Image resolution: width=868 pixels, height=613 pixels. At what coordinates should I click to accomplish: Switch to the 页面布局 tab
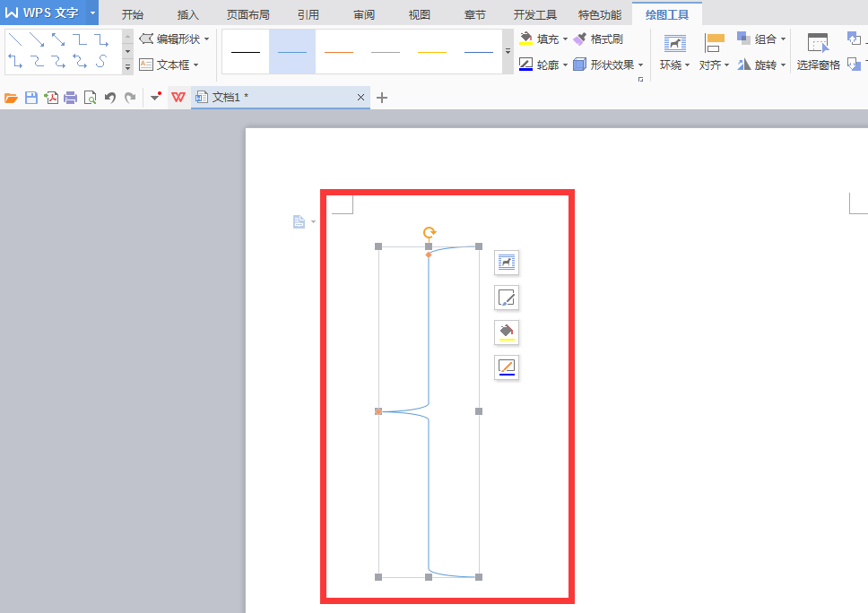point(248,15)
